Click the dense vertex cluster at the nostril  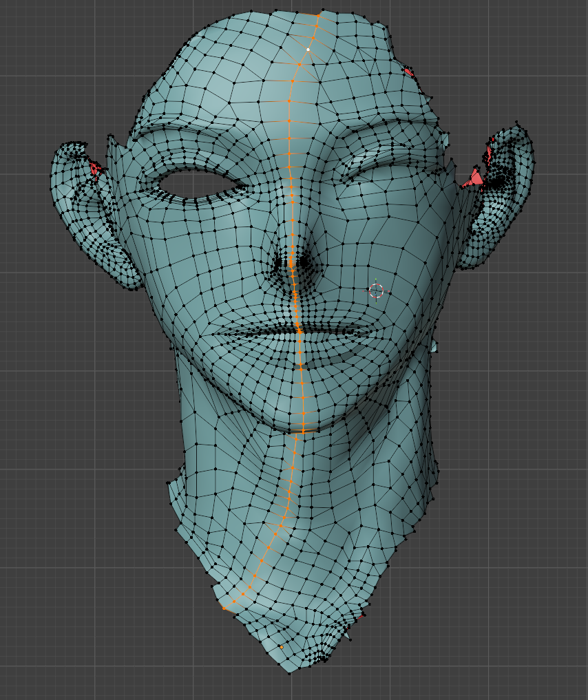pyautogui.click(x=282, y=262)
